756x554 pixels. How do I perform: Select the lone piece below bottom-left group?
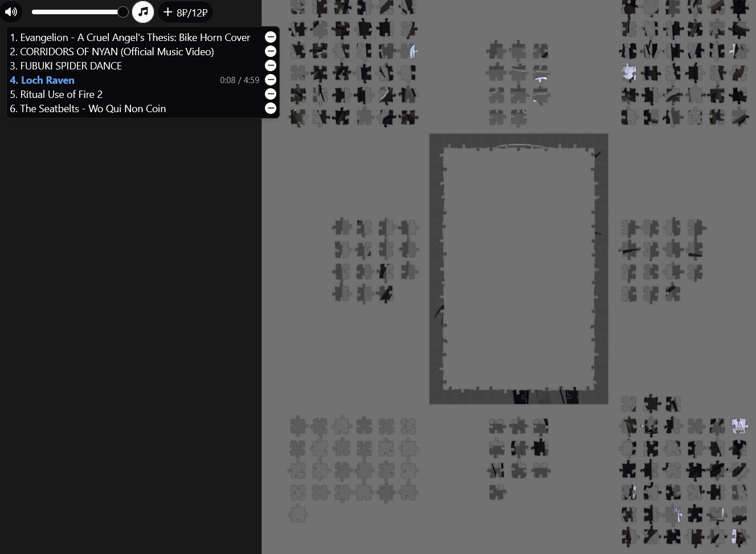click(297, 514)
